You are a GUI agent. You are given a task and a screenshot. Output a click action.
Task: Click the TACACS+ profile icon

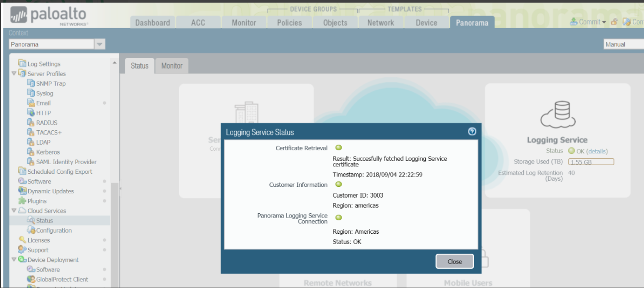pos(31,132)
